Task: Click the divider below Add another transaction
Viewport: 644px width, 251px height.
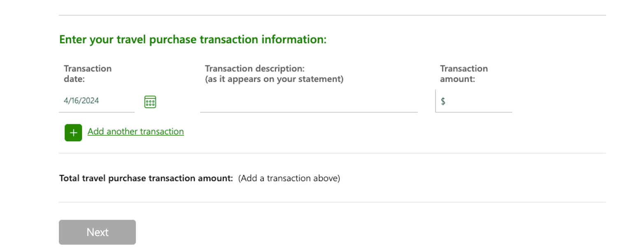Action: coord(332,153)
